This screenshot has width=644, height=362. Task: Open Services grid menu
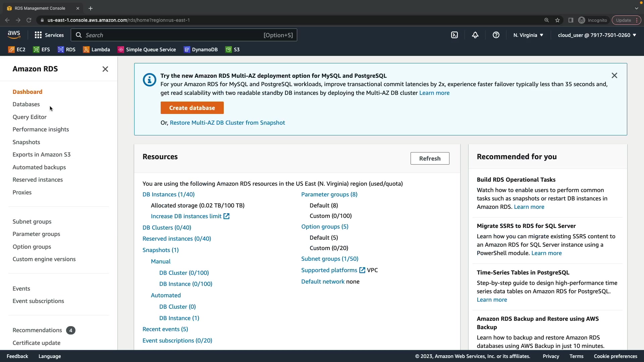coord(49,35)
